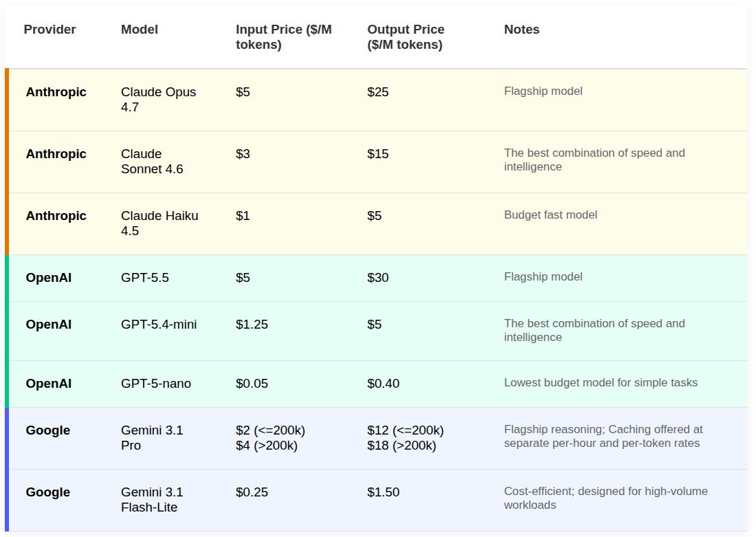Click the $3 input price for Claude Sonnet
Screen dimensions: 756x537
pyautogui.click(x=243, y=153)
